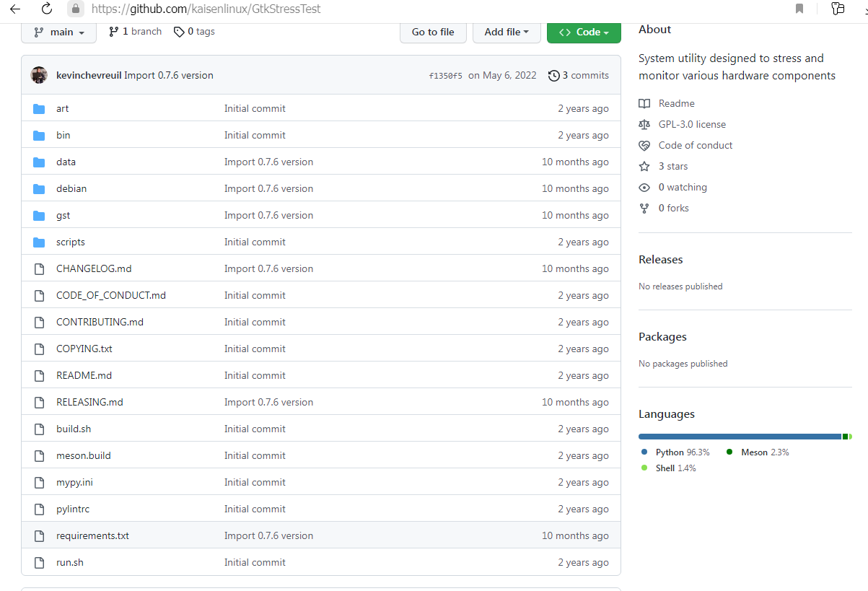Click the history clock icon beside 3 commits

click(553, 76)
